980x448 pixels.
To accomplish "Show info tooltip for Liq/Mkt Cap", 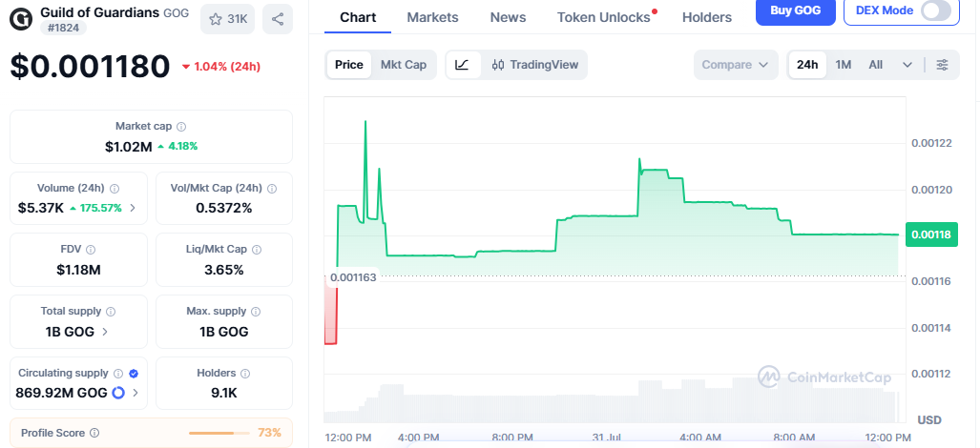I will point(257,250).
